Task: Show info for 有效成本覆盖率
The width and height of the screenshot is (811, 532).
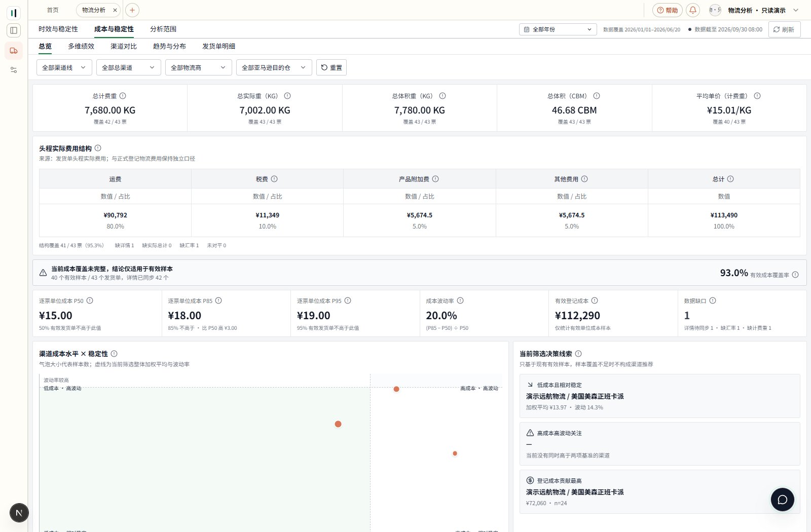Action: (795, 275)
